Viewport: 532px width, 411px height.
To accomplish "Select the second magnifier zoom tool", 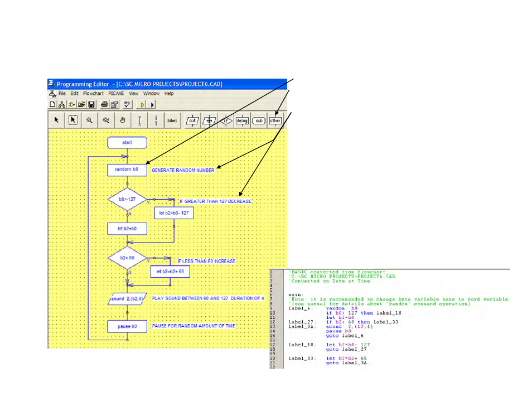I will 106,120.
